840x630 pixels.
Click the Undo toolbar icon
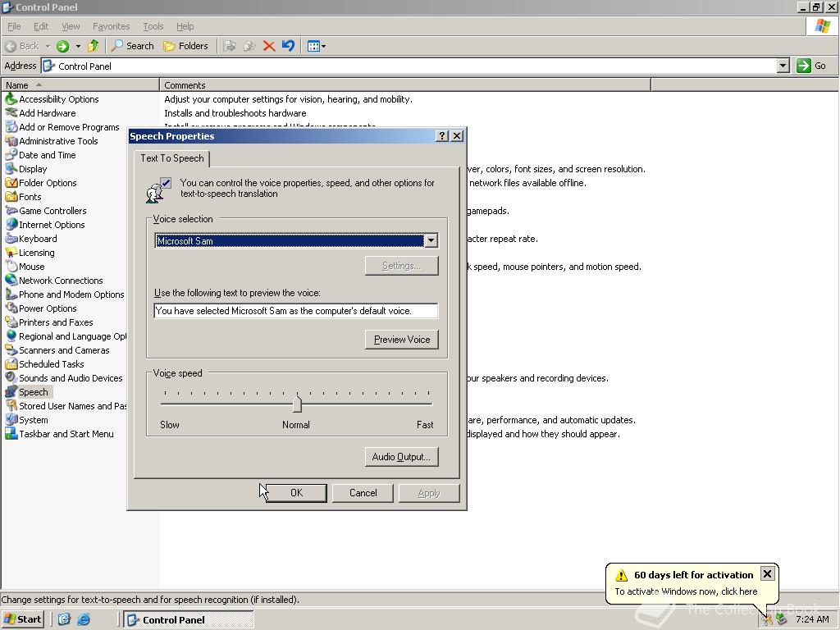point(288,46)
